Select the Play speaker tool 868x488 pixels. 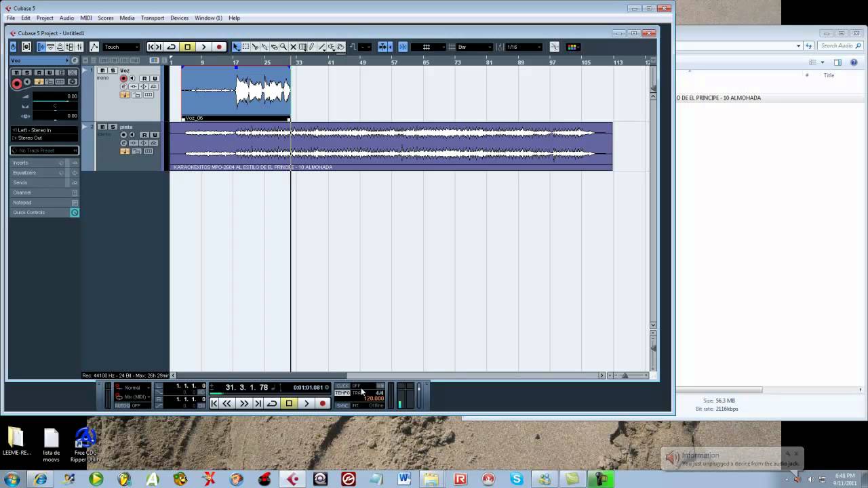tap(331, 47)
